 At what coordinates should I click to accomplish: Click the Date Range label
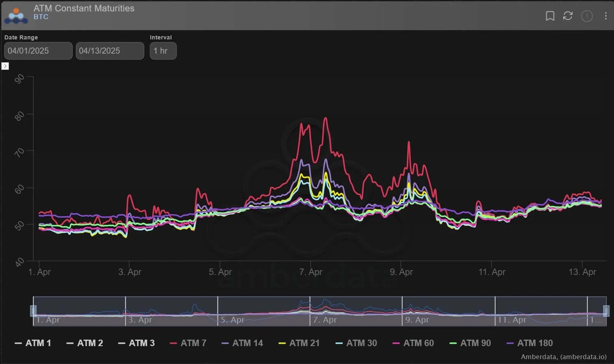click(21, 37)
